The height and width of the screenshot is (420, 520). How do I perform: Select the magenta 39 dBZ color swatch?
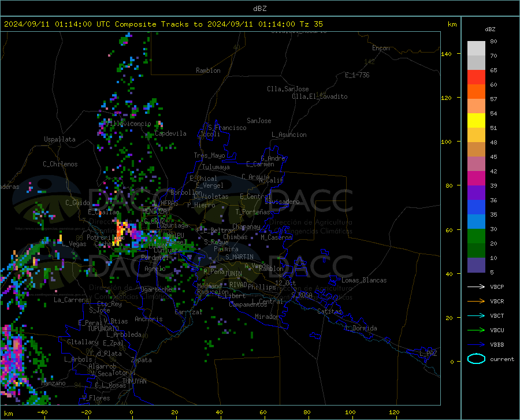[x=476, y=179]
